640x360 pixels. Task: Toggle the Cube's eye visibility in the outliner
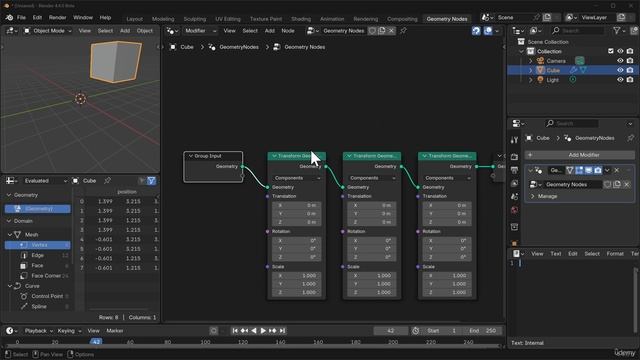(620, 70)
